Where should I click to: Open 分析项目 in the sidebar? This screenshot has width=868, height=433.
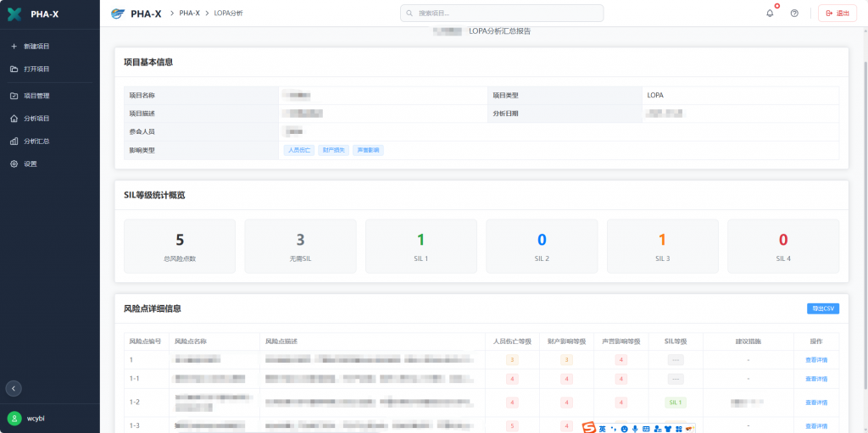tap(36, 119)
